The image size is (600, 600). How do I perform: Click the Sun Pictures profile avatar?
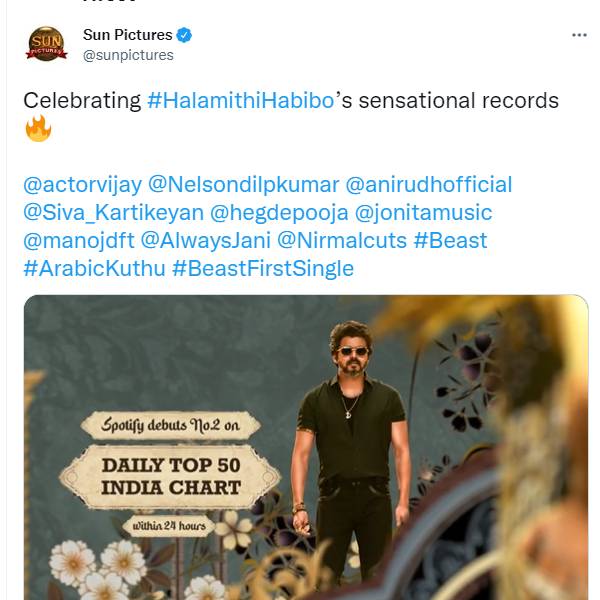(46, 45)
